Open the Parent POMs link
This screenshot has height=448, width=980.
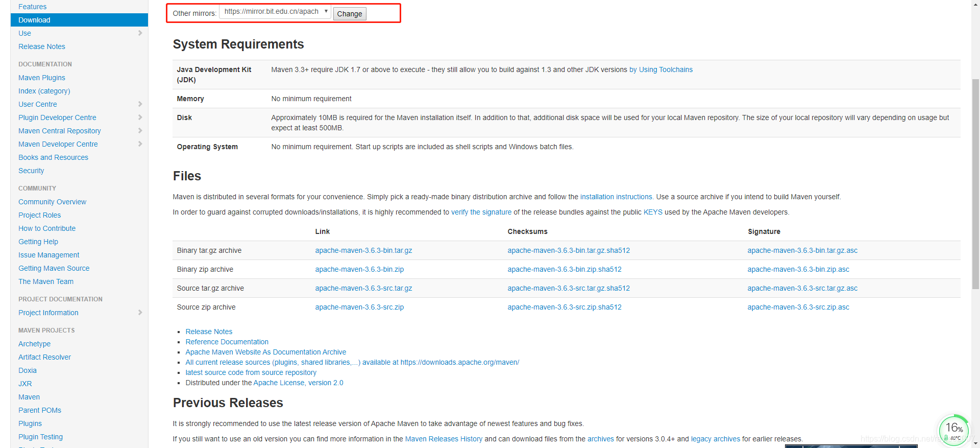pos(40,410)
